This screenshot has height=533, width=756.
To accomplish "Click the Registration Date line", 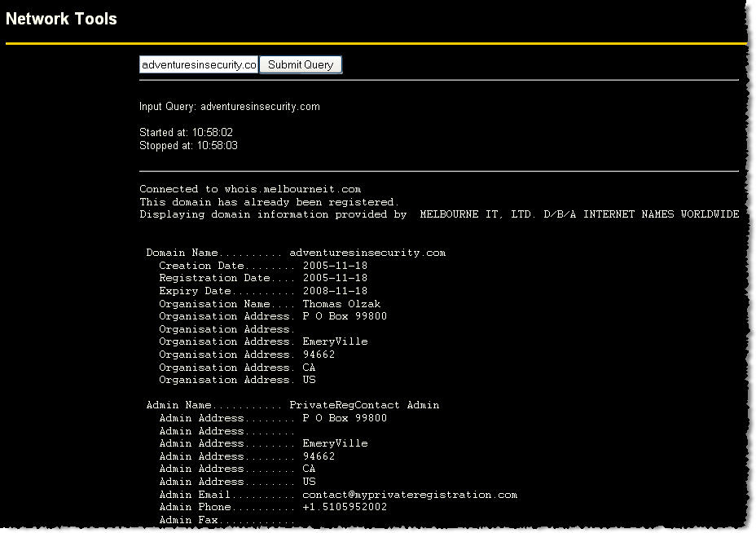I will 262,278.
